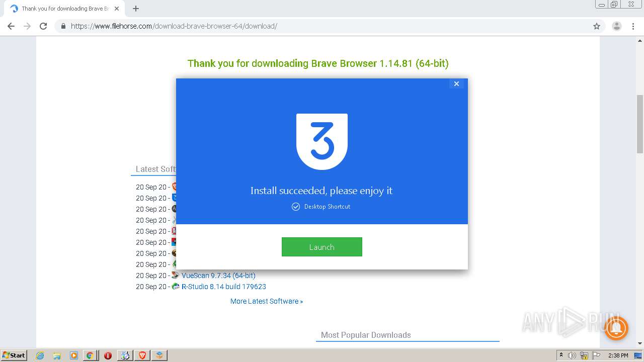Click the R-Studio globe icon
This screenshot has height=362, width=644.
coord(176,287)
